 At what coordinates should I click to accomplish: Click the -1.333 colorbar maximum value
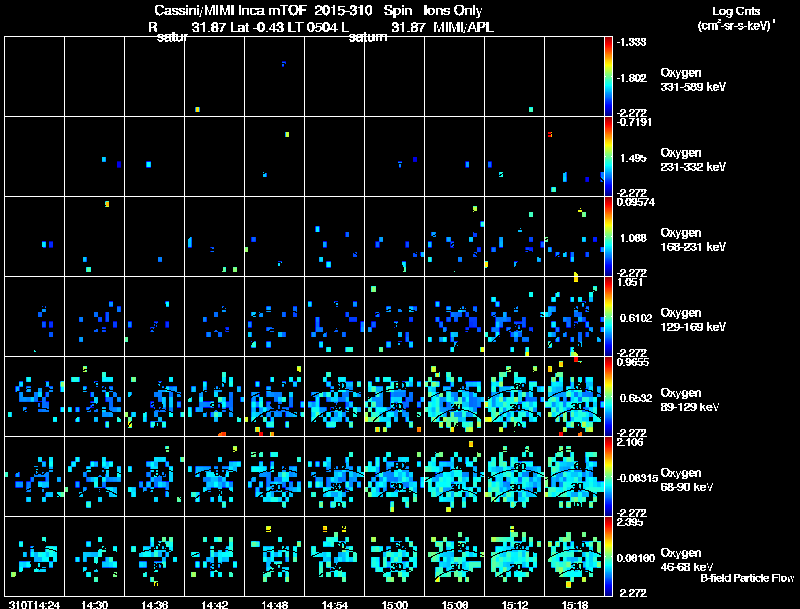click(x=631, y=42)
